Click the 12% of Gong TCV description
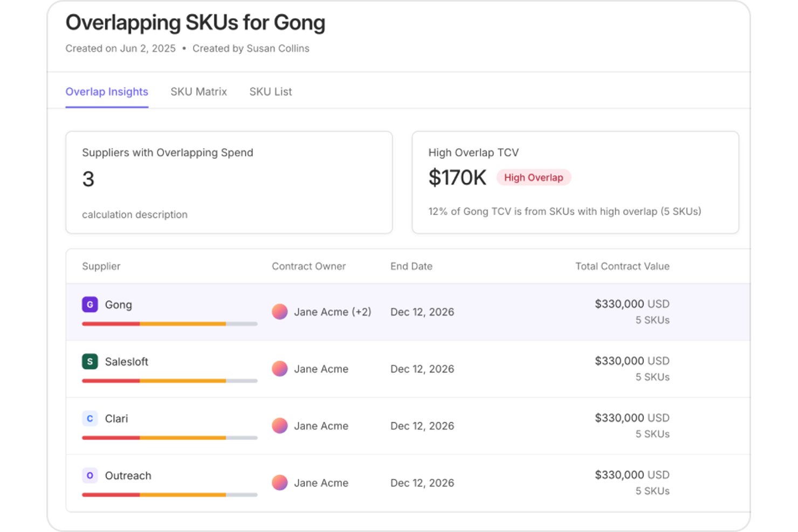Screen dimensions: 798x532 point(565,211)
